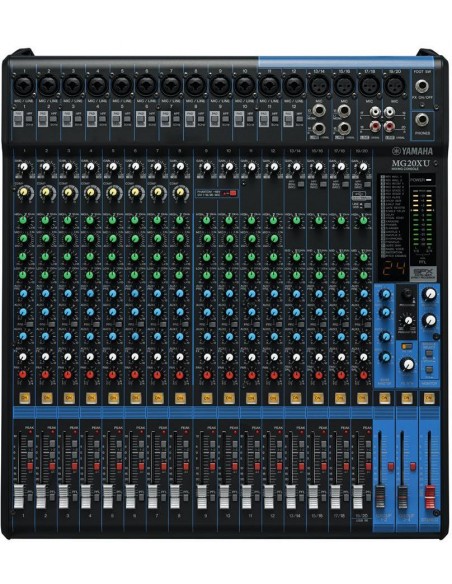Viewport: 452px width, 584px height.
Task: Click the channel 8 red PAN knob
Action: [180, 375]
